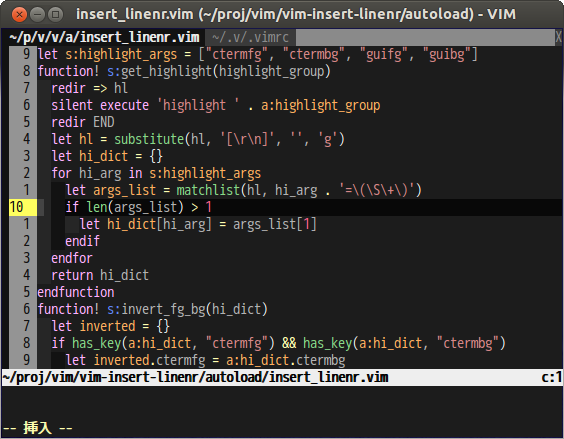Maximize the VIM window

coord(55,15)
